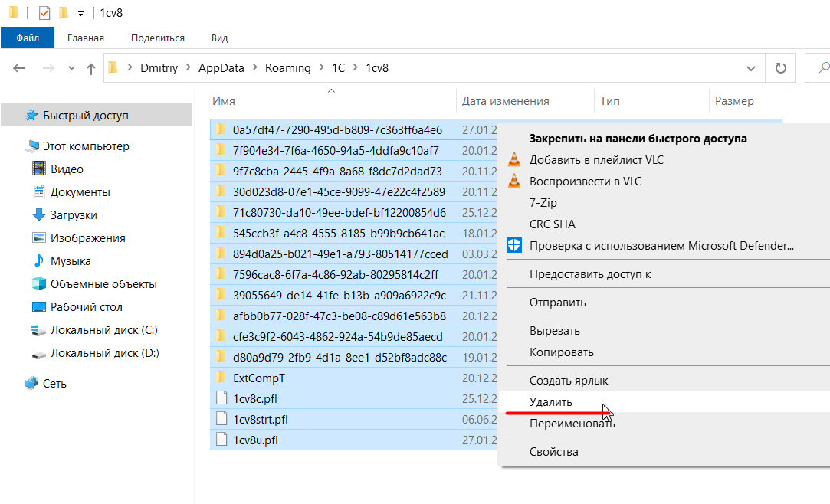Viewport: 830px width, 504px height.
Task: Click the Back navigation arrow
Action: [19, 68]
